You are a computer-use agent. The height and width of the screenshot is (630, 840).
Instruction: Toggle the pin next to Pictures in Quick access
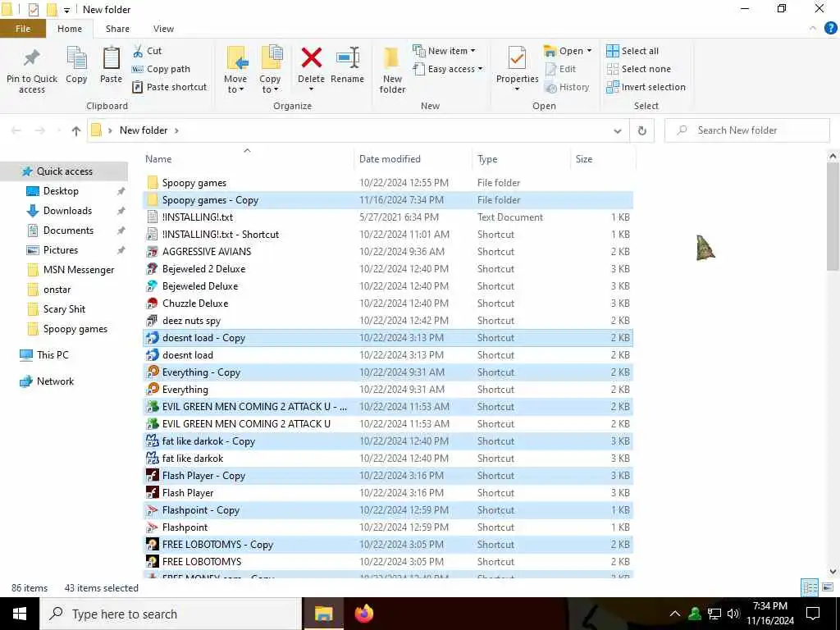(x=121, y=250)
